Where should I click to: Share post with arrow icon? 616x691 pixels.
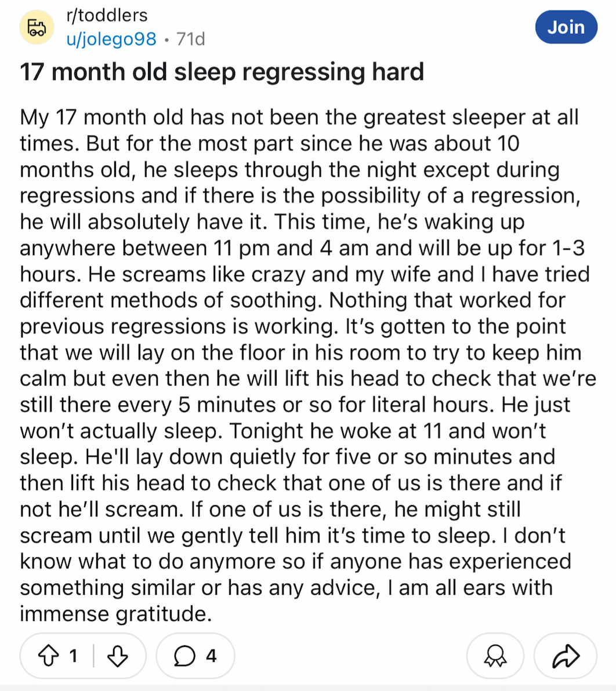(x=566, y=656)
